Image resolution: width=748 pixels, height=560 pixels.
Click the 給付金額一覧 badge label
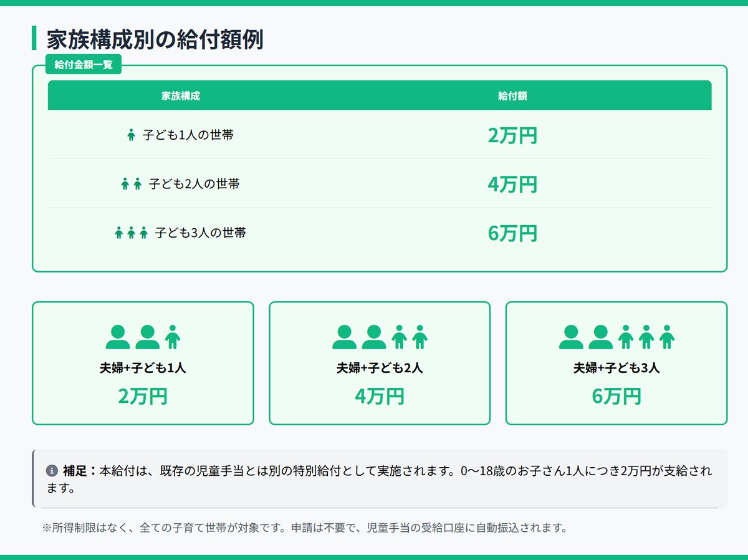point(84,64)
